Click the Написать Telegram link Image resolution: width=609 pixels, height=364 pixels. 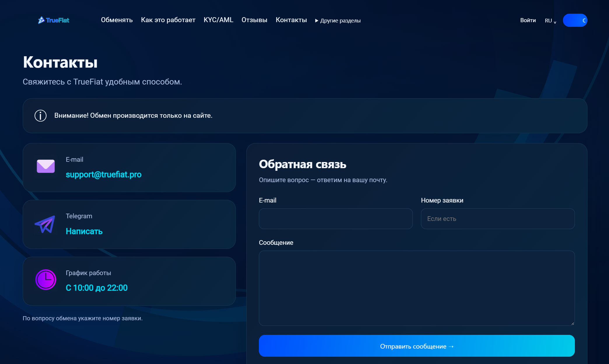[84, 231]
